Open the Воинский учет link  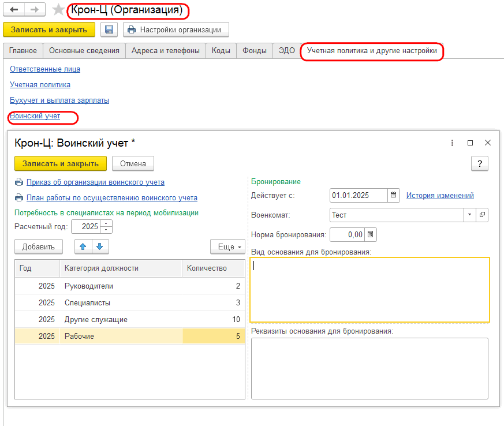(x=35, y=115)
